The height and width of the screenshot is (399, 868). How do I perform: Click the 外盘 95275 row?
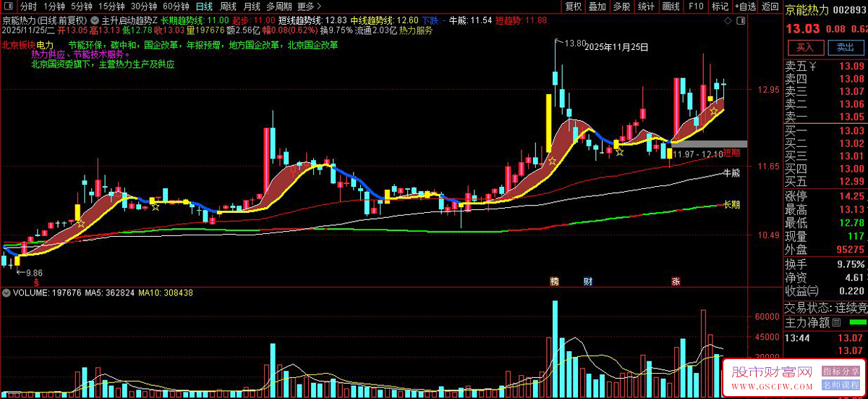pyautogui.click(x=826, y=248)
